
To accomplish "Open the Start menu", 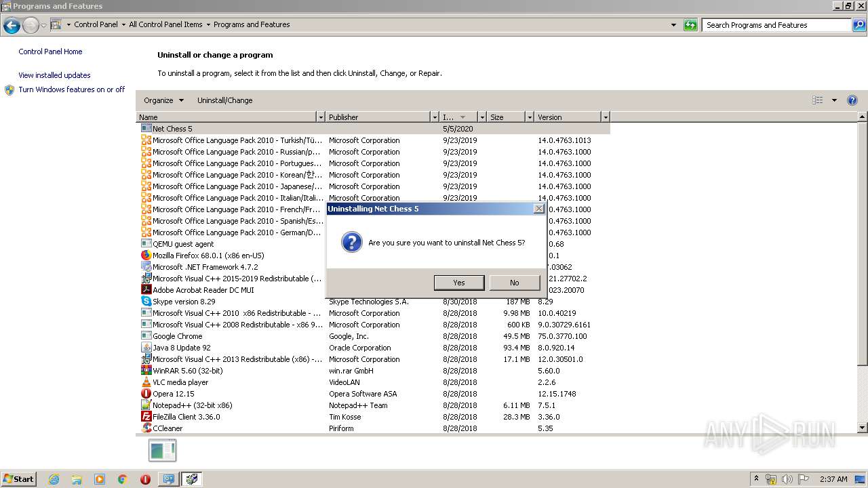I will click(19, 479).
